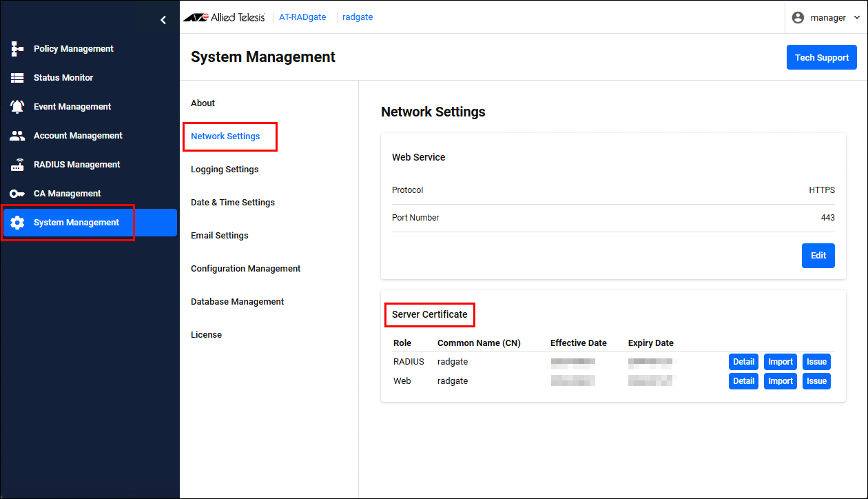Click the Web Service heading
868x499 pixels.
click(x=418, y=157)
